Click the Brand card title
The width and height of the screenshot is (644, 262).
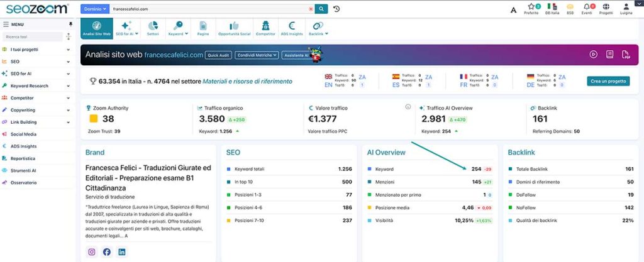pyautogui.click(x=95, y=152)
